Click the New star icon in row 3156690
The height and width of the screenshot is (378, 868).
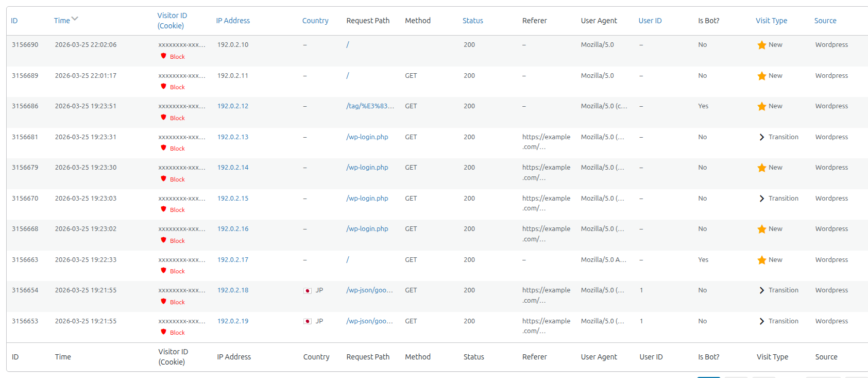762,45
